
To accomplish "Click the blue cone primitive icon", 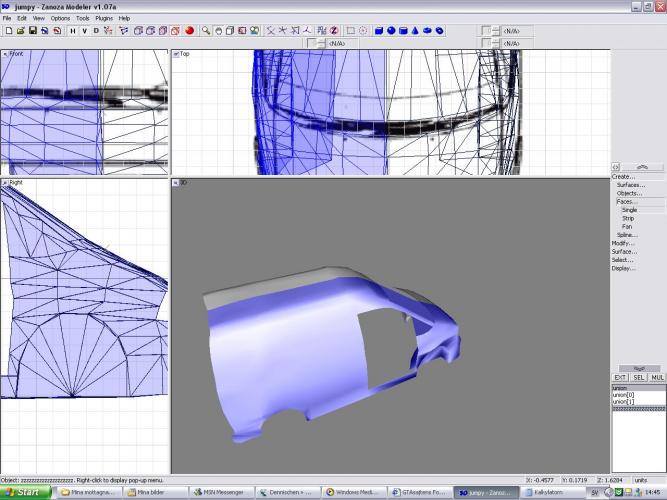I will coord(415,30).
